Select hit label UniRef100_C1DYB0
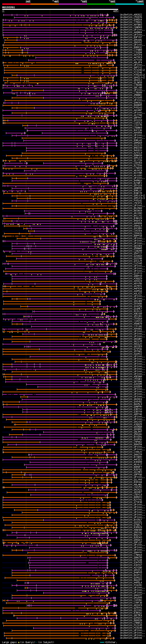Image resolution: width=146 pixels, height=644 pixels. (x=131, y=600)
